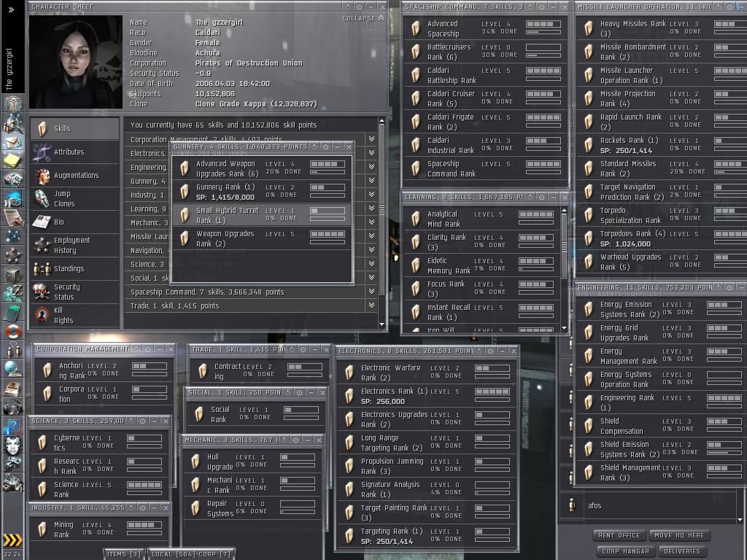Select Standard Missiles Rank (2) skill
Screen dimensions: 747x560
point(661,168)
